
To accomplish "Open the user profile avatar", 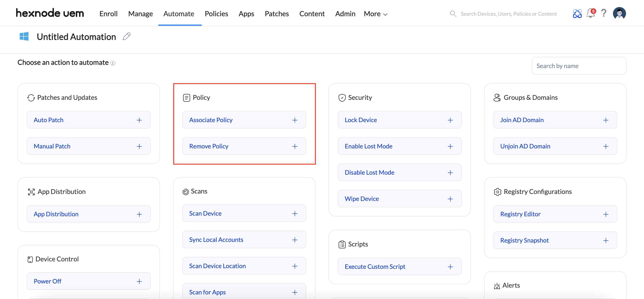I will click(619, 13).
